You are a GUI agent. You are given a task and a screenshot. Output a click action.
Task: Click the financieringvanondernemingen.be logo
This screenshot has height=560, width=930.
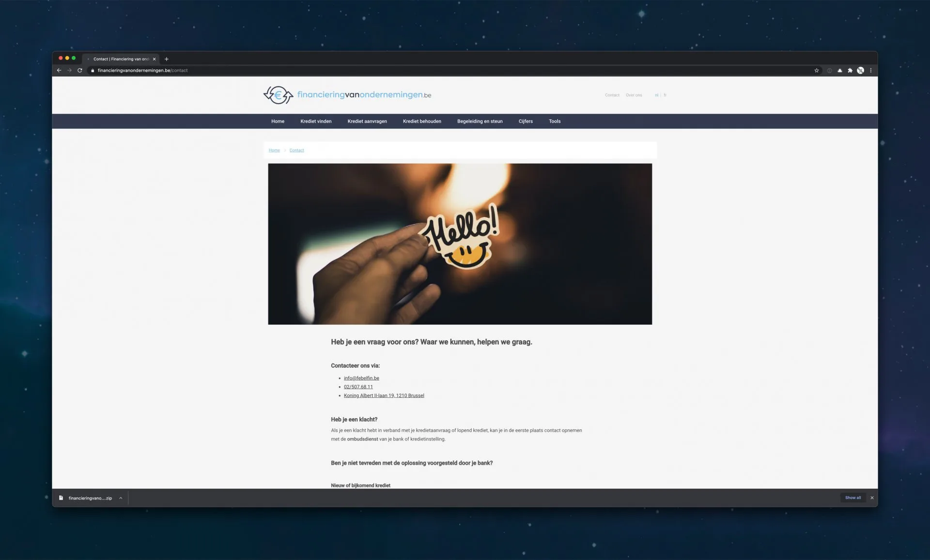(x=347, y=95)
